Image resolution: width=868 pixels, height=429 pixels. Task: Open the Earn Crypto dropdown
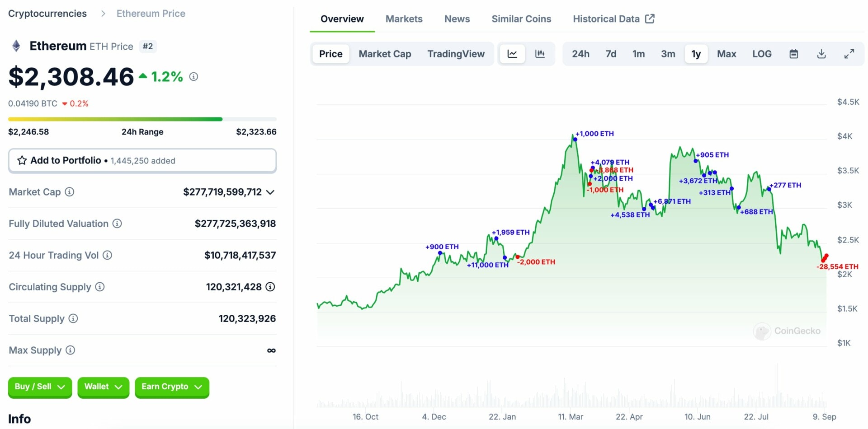[x=172, y=387]
